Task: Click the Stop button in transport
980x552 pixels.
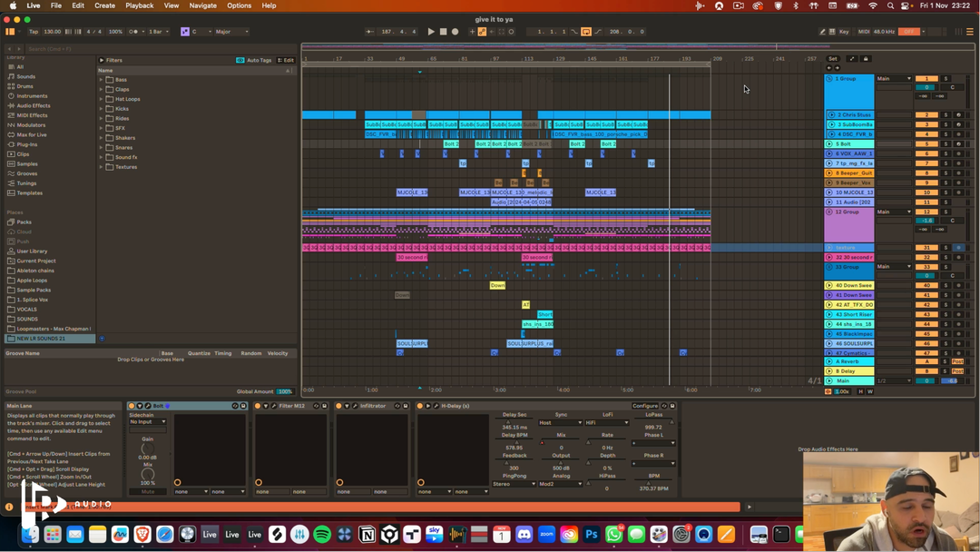Action: [443, 32]
